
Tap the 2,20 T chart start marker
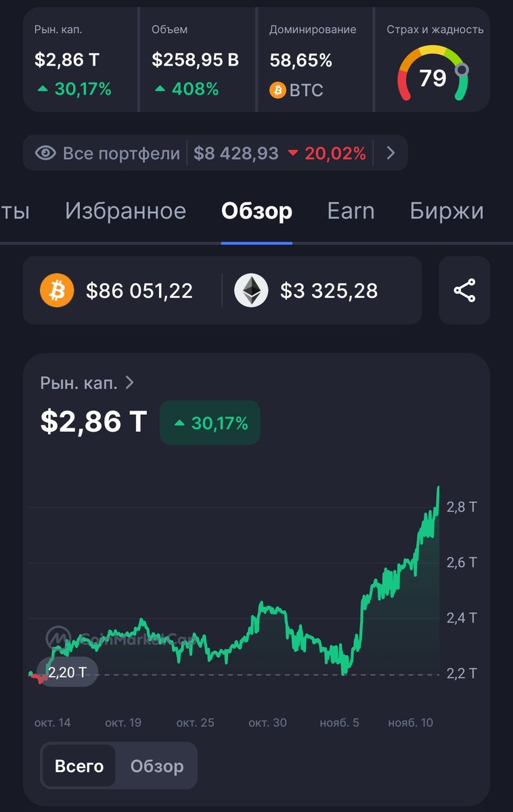(x=68, y=673)
